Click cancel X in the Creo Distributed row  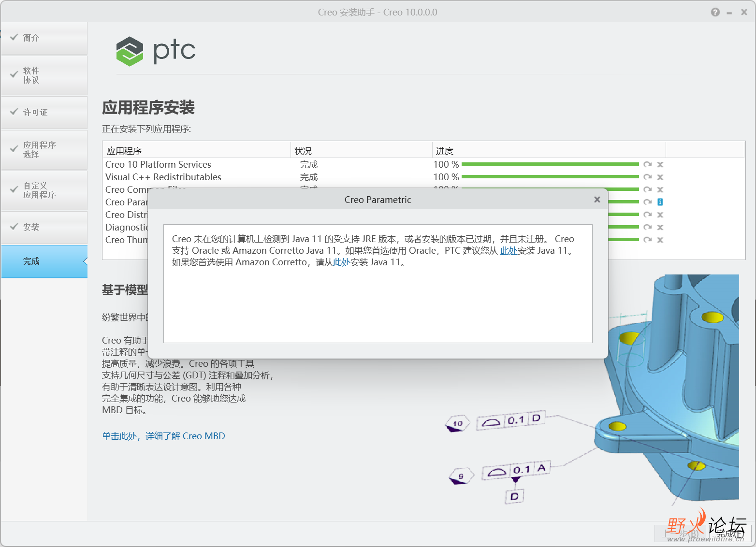(660, 215)
